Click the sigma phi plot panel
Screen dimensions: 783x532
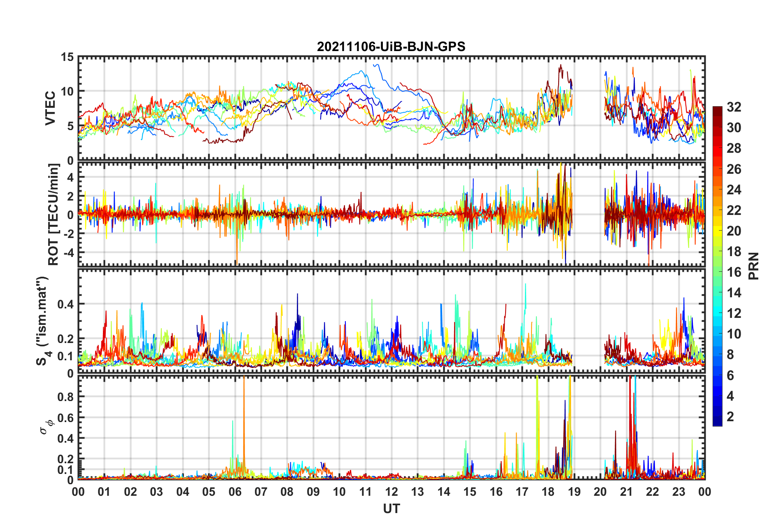coord(391,428)
